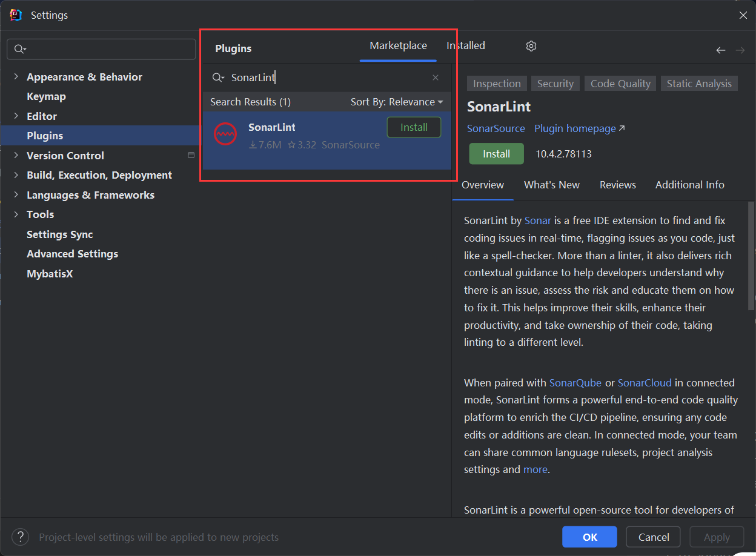Click the Static Analysis tag
The image size is (756, 556).
coord(699,84)
